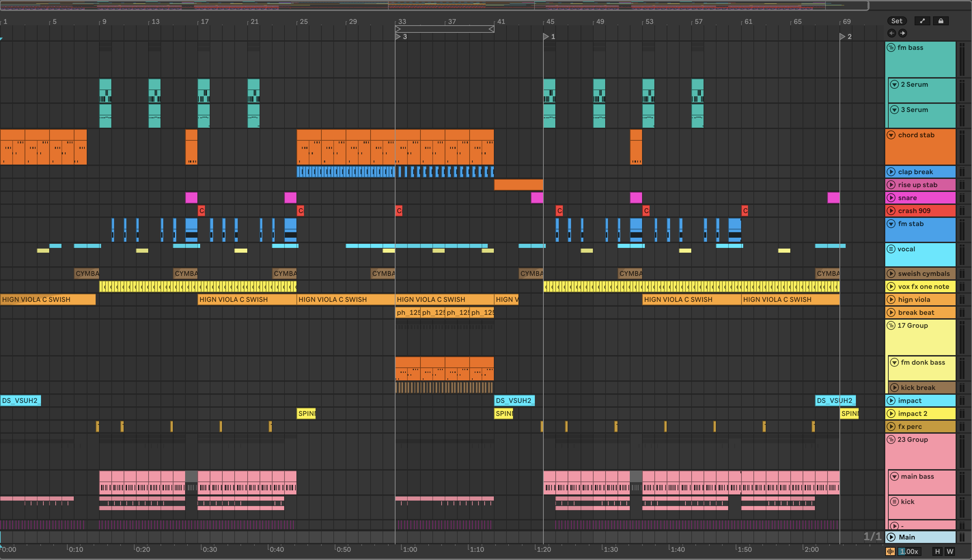Image resolution: width=972 pixels, height=560 pixels.
Task: Click the H height optimize button
Action: [x=938, y=551]
